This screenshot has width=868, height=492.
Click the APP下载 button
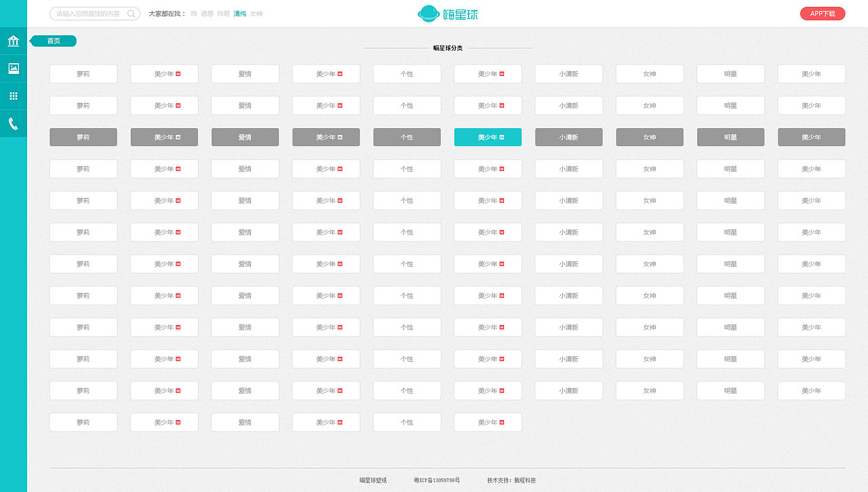click(823, 14)
